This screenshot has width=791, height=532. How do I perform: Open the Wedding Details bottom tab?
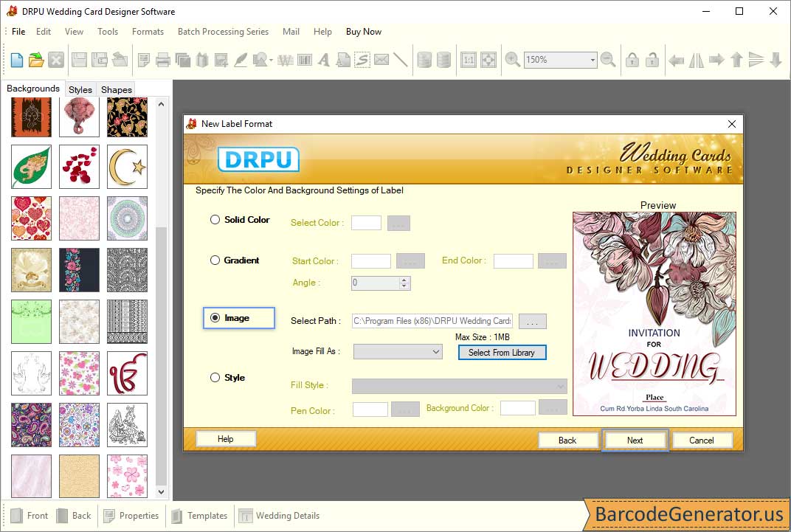click(x=279, y=515)
